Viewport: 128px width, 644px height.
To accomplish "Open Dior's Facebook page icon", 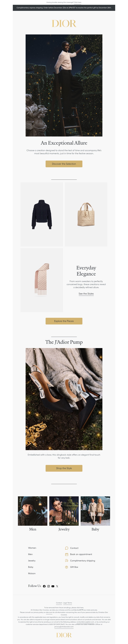I will [x=44, y=586].
